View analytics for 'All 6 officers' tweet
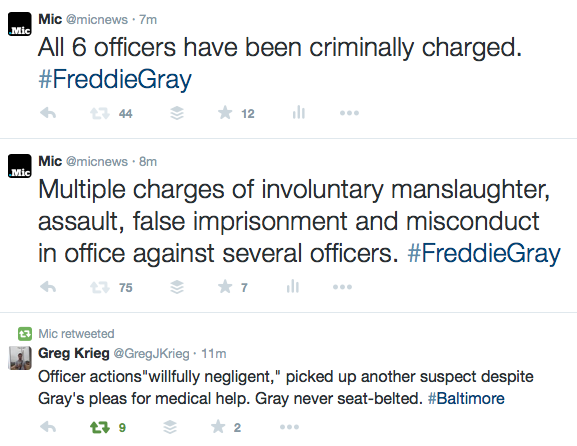 point(298,112)
